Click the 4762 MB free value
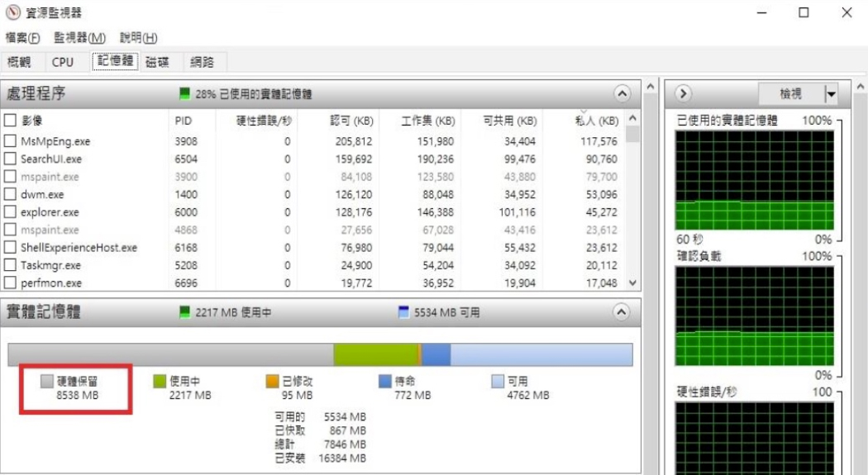Viewport: 868px width, 475px height. [528, 395]
